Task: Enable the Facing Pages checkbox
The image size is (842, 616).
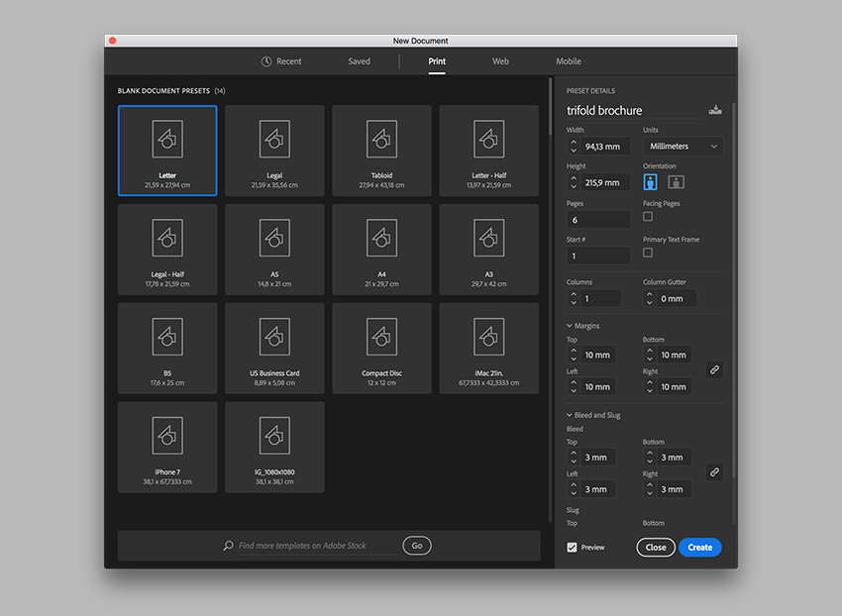Action: (x=648, y=217)
